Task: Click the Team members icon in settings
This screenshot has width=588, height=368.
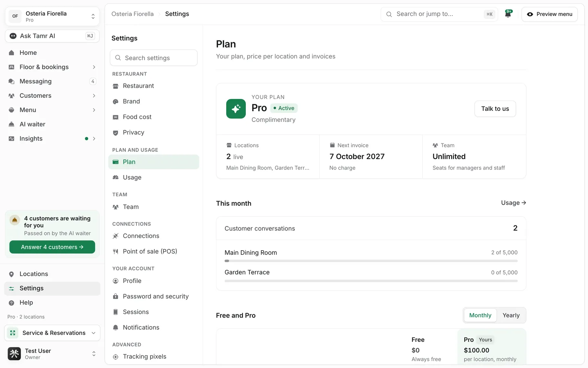Action: tap(116, 207)
